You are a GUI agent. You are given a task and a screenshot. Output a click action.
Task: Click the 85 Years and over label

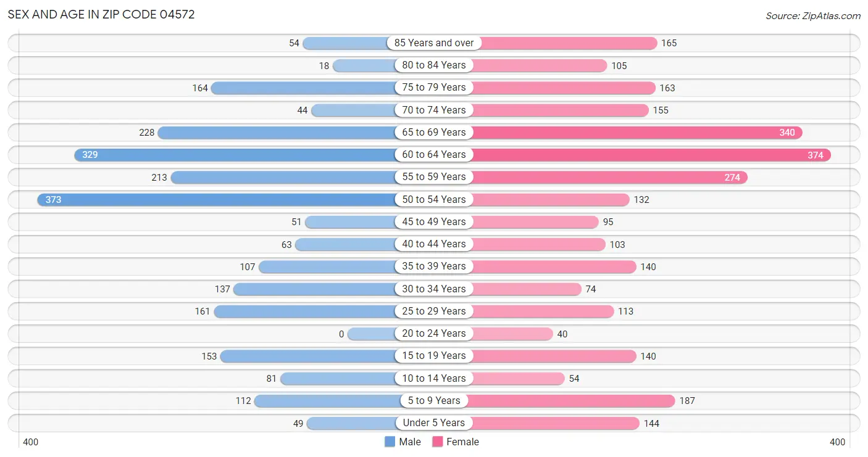point(434,43)
